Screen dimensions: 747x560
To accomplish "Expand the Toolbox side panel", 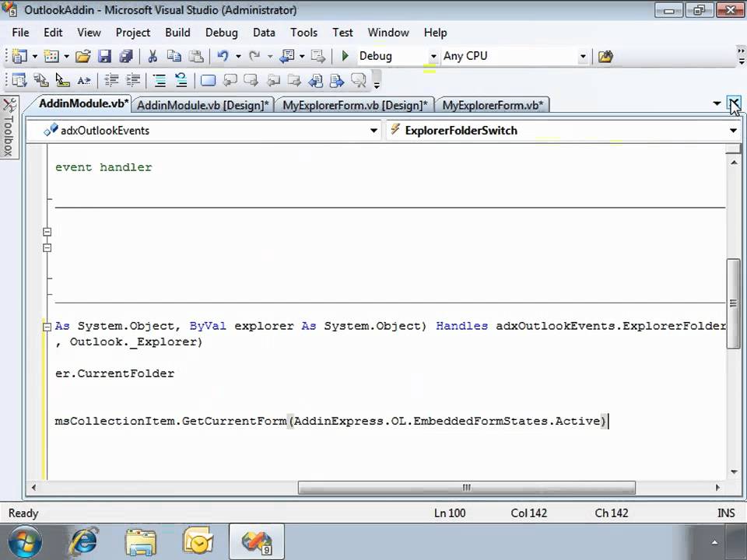I will [9, 127].
